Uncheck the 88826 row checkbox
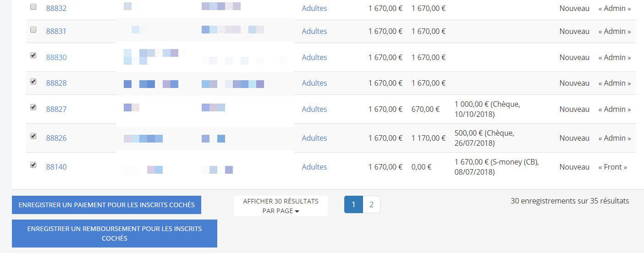The image size is (644, 253). pyautogui.click(x=33, y=136)
